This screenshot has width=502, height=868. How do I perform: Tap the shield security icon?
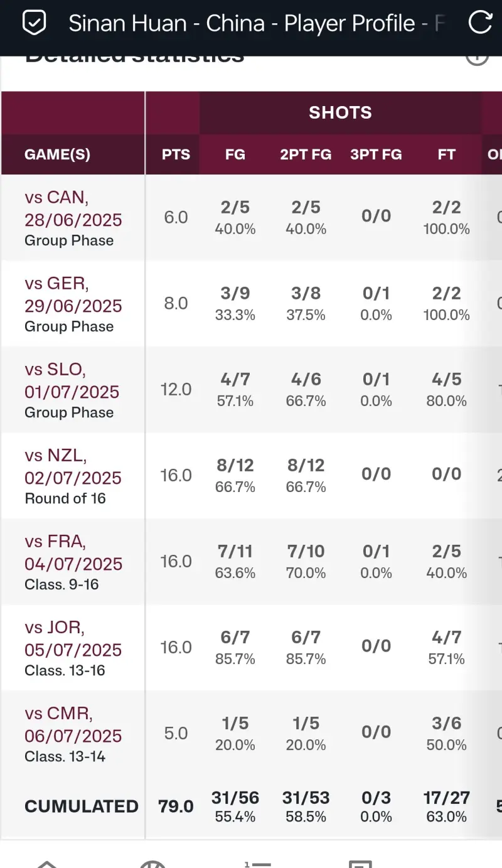(x=34, y=23)
